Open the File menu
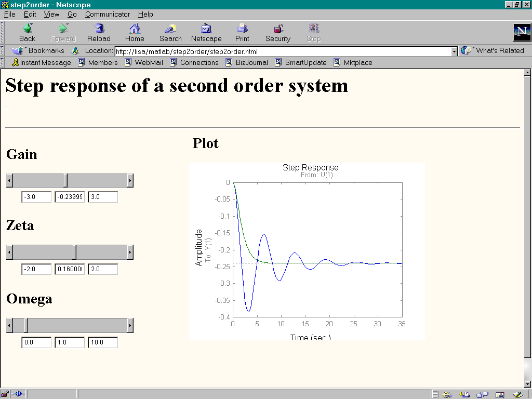This screenshot has height=399, width=532. pos(9,14)
